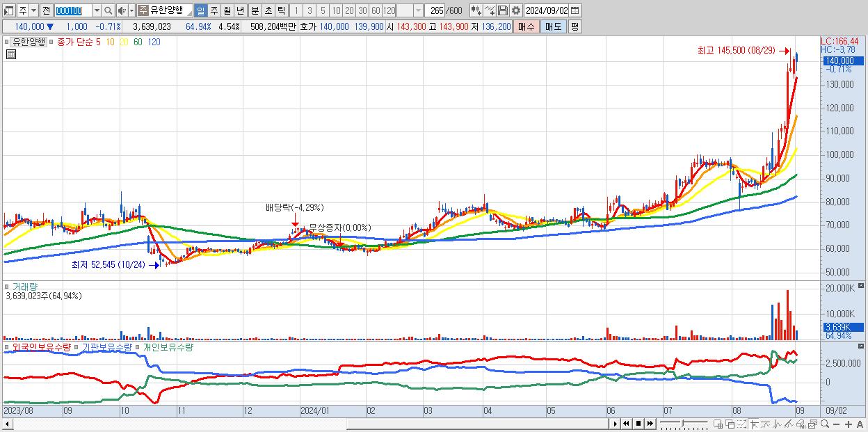Close the investor holdings pane with X
Viewport: 868px width, 432px height.
pyautogui.click(x=862, y=345)
